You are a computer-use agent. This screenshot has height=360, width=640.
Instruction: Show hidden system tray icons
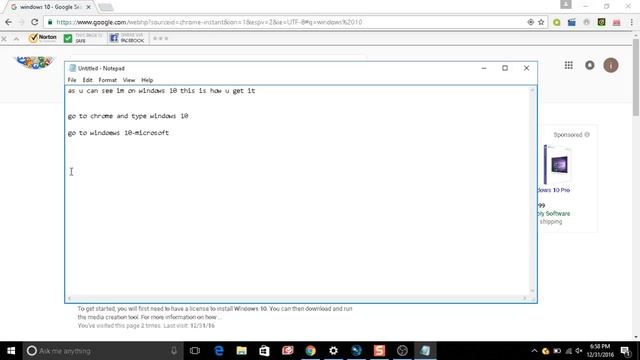534,351
